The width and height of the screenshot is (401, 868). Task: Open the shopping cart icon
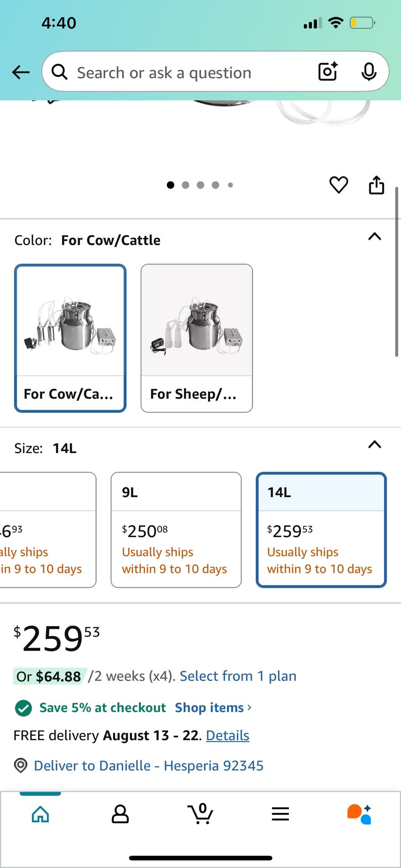[200, 814]
